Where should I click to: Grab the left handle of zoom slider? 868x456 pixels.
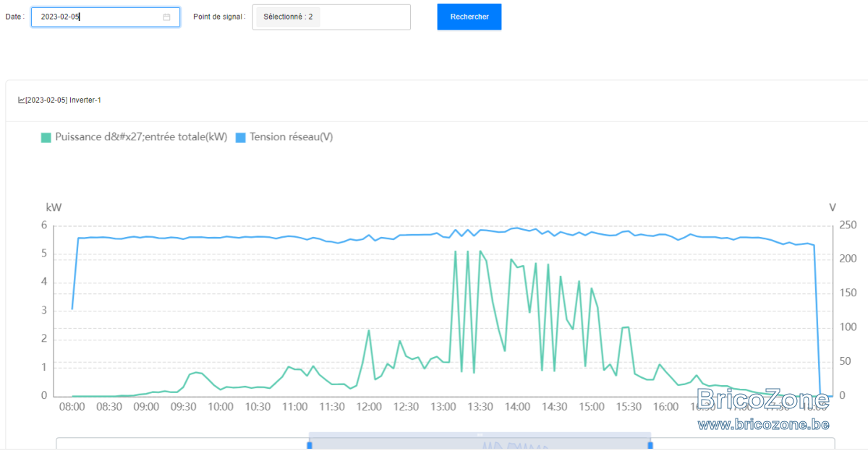310,445
